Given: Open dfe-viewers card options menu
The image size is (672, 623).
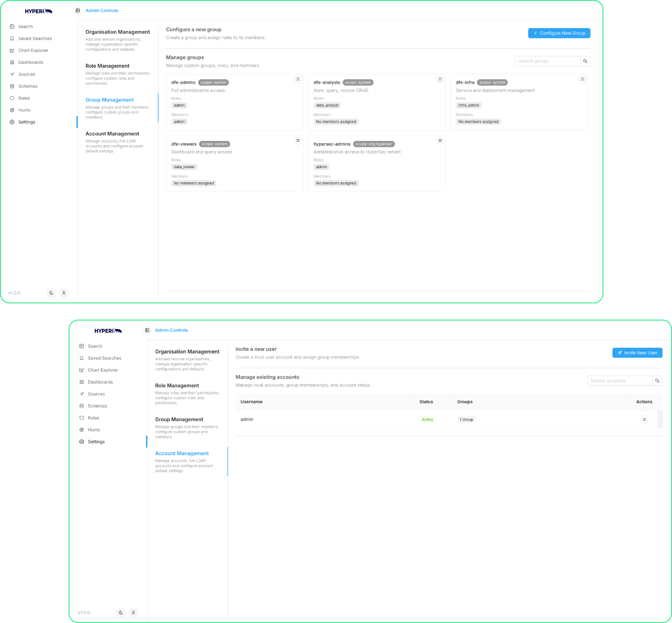Looking at the screenshot, I should pos(298,141).
